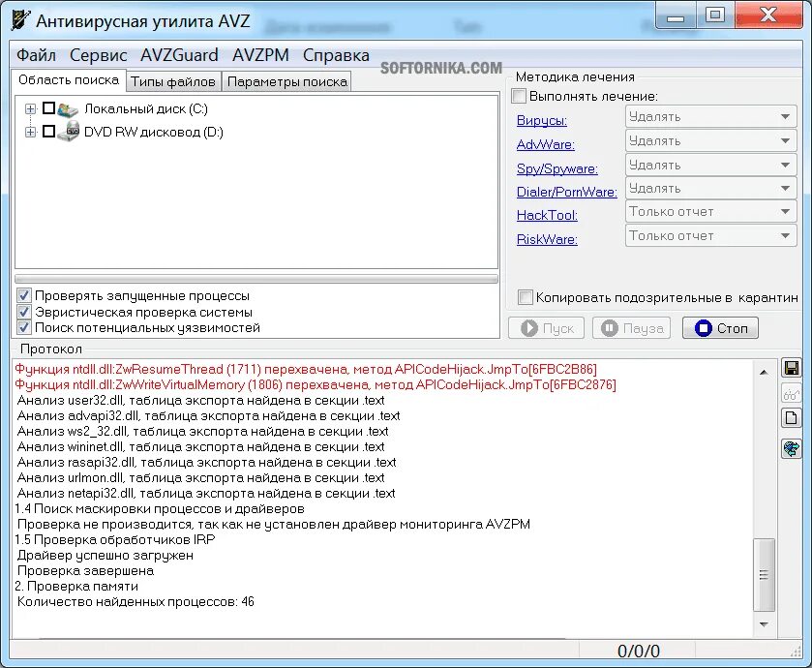Expand the Локальный диск (C:) tree node

[31, 108]
